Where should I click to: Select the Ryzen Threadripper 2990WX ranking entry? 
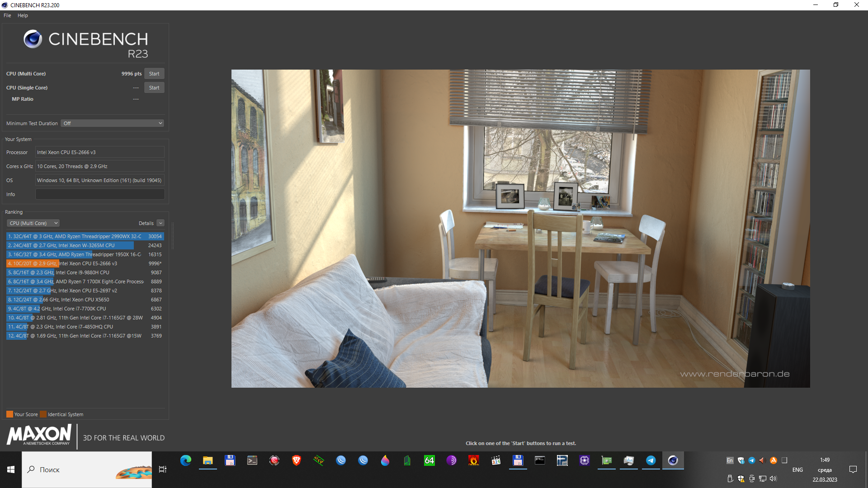75,236
